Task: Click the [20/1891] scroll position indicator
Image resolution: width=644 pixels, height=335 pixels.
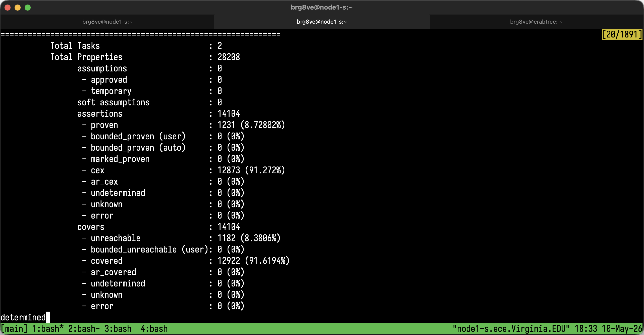Action: (622, 34)
